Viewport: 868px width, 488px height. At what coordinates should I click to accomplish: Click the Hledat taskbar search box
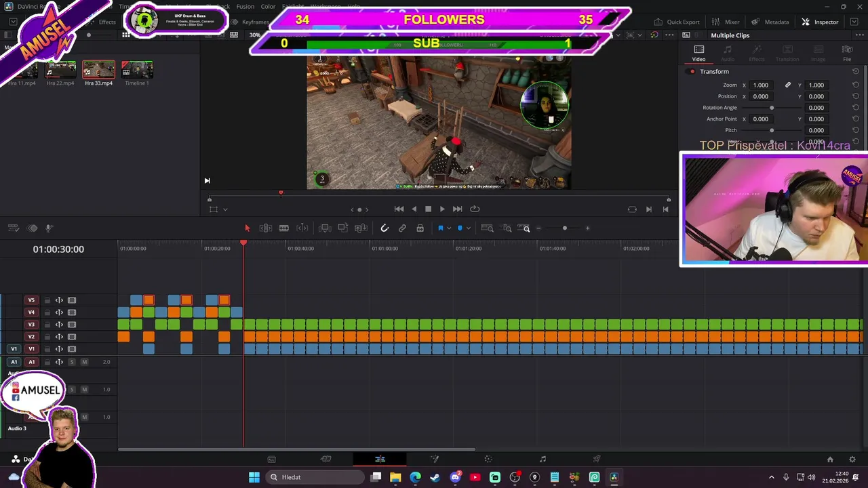[x=313, y=477]
